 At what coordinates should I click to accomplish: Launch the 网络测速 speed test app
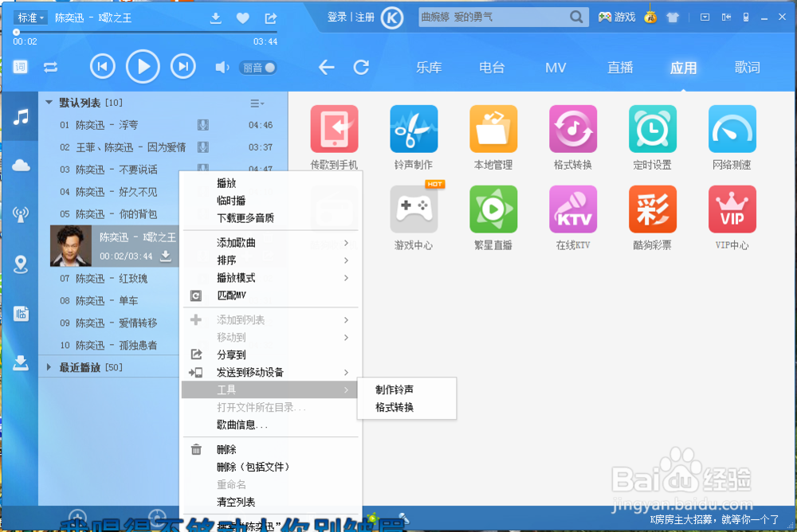coord(732,129)
